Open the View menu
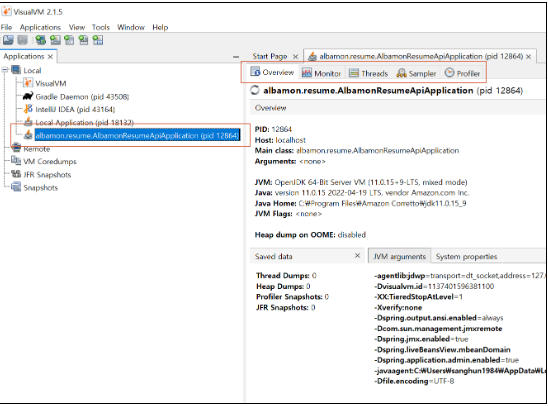 pos(77,27)
